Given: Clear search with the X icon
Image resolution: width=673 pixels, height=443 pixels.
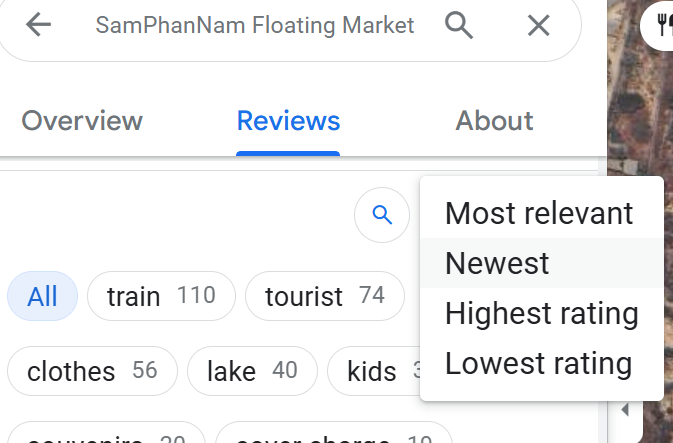Looking at the screenshot, I should coord(538,25).
